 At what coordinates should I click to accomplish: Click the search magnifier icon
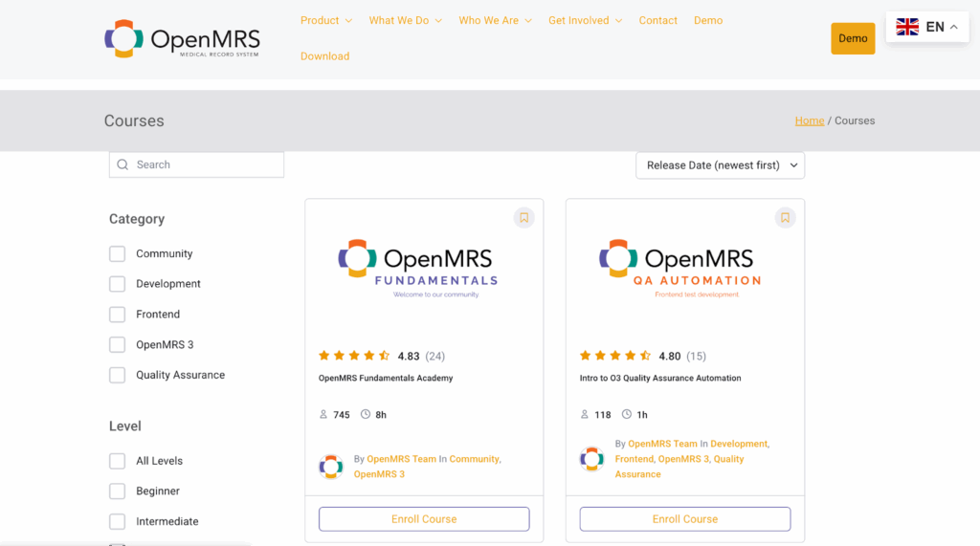click(122, 164)
